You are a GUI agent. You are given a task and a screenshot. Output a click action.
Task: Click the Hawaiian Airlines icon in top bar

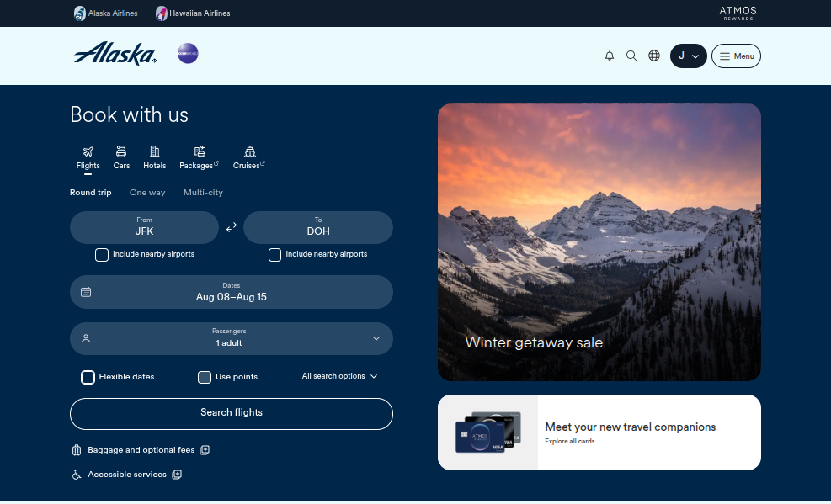(x=161, y=13)
